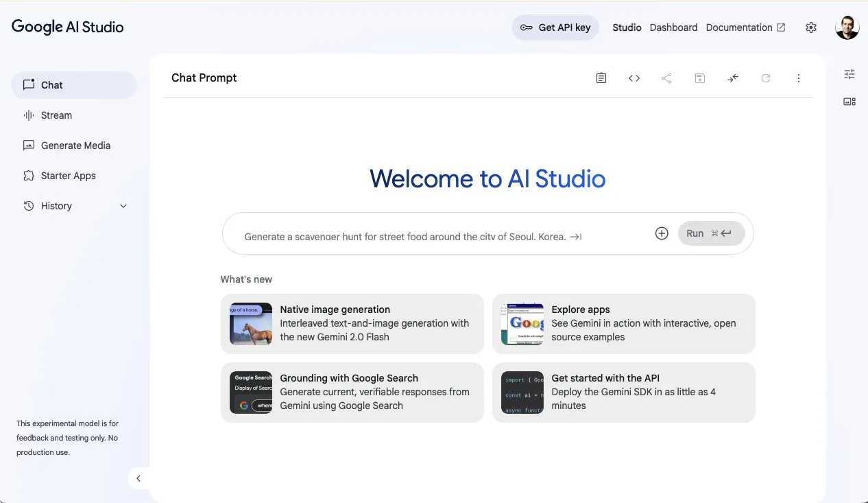Click the History clock icon
The height and width of the screenshot is (503, 868).
(x=29, y=206)
